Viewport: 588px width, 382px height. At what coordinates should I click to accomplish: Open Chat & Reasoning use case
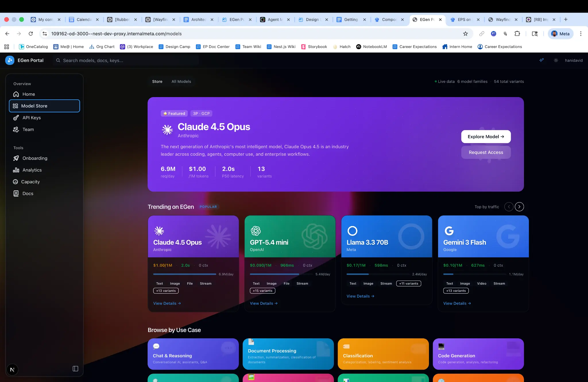pyautogui.click(x=193, y=354)
